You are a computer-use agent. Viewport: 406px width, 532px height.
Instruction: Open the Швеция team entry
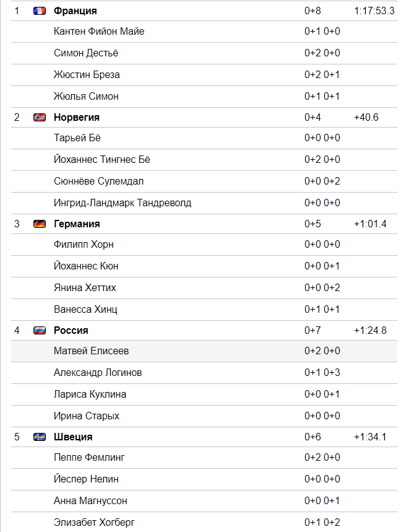[204, 437]
